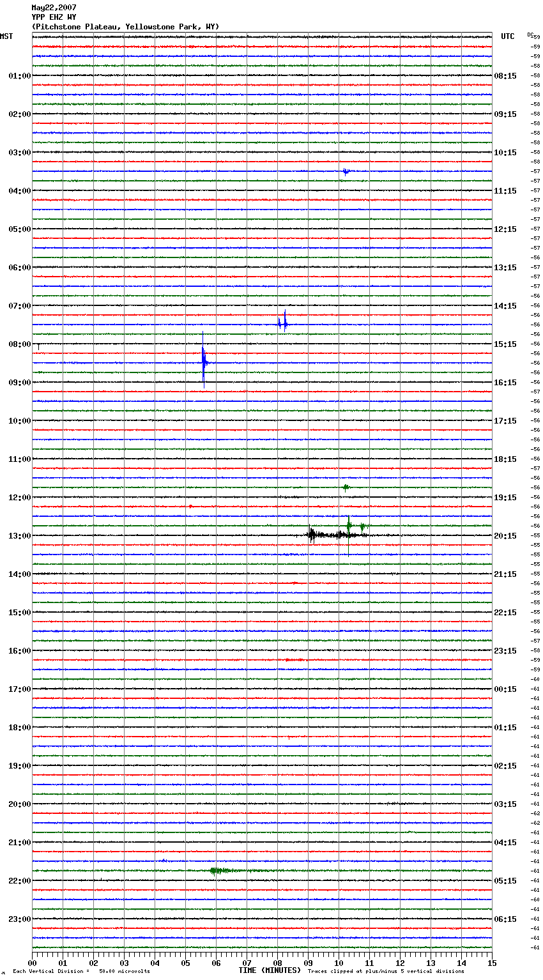Select minute 15 on the bottom axis
This screenshot has width=543, height=980.
492,963
